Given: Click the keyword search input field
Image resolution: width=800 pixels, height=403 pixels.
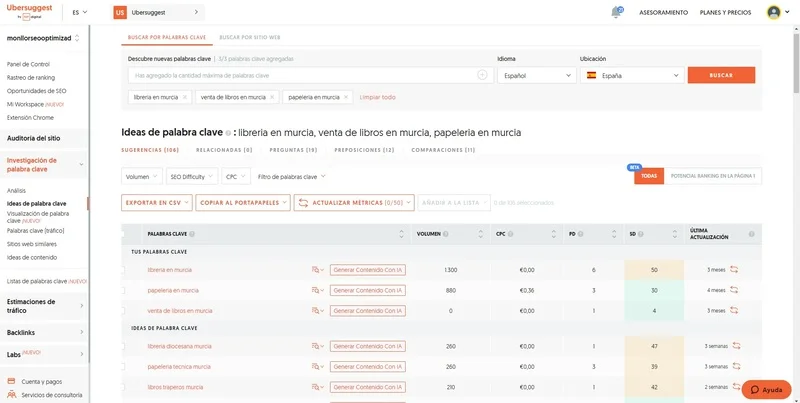Looking at the screenshot, I should [x=300, y=75].
